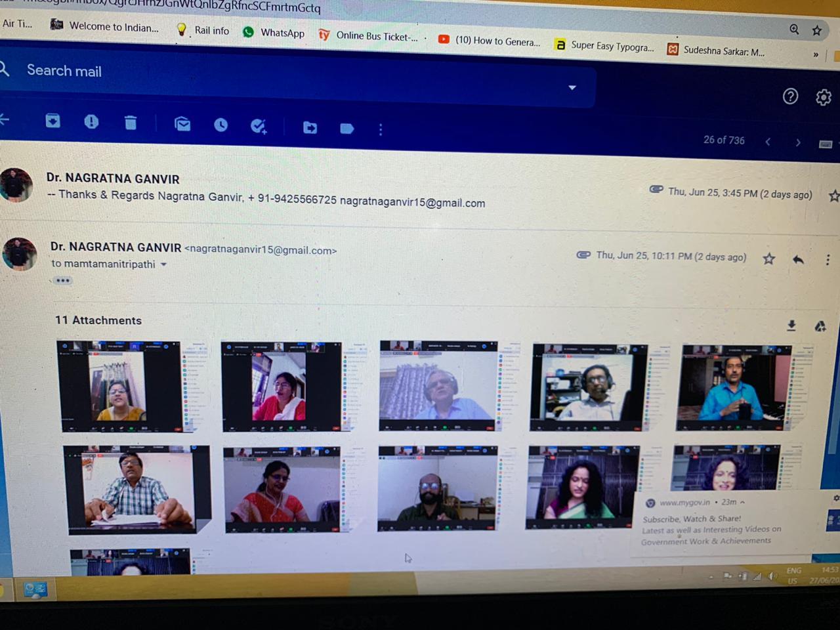Show recipient details next to mamtamanitripathi

point(163,264)
